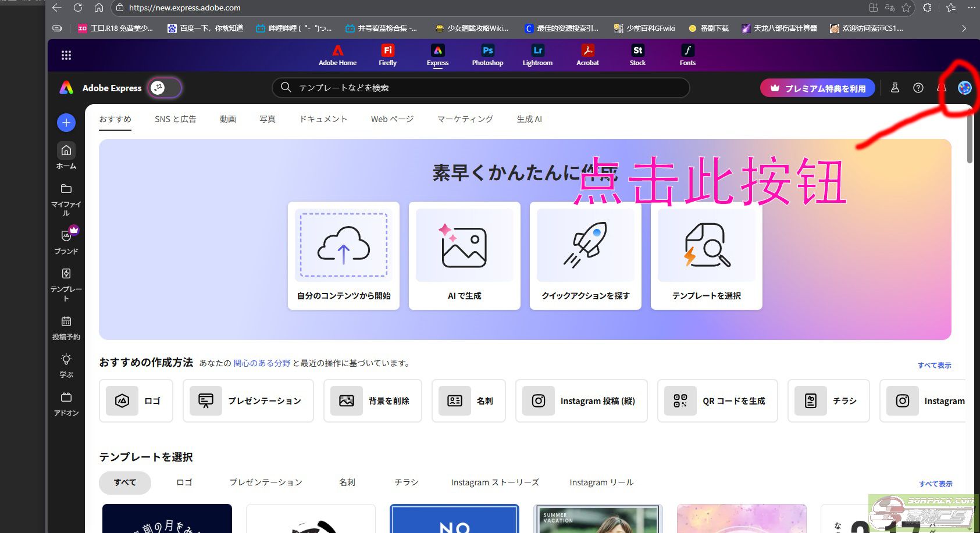The image size is (980, 533).
Task: Click the user profile avatar
Action: 964,88
